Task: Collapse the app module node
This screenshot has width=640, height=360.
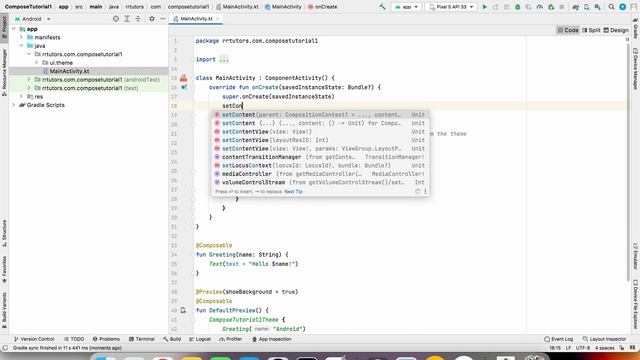Action: click(x=14, y=29)
